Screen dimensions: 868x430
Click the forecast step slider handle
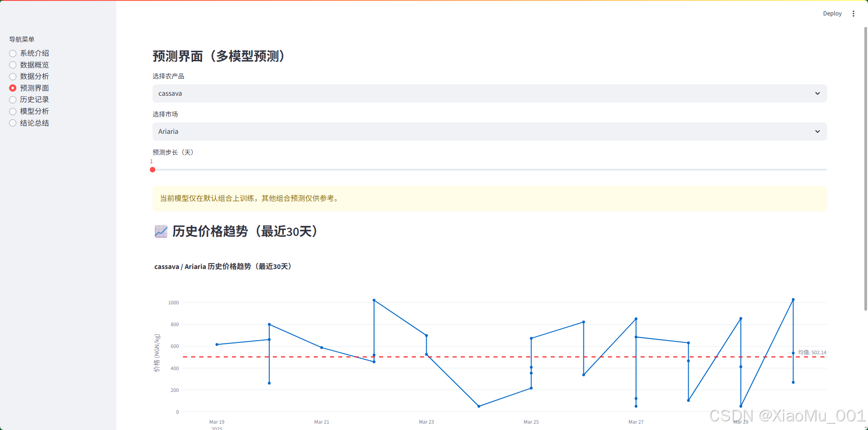click(x=153, y=170)
